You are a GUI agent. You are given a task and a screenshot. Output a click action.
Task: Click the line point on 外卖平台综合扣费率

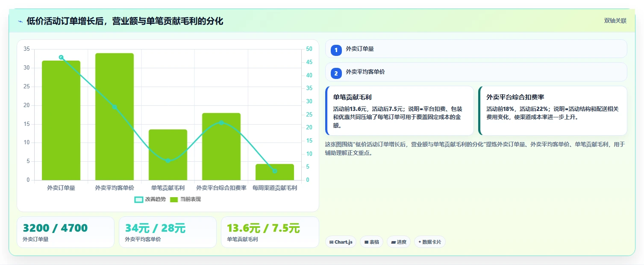221,122
